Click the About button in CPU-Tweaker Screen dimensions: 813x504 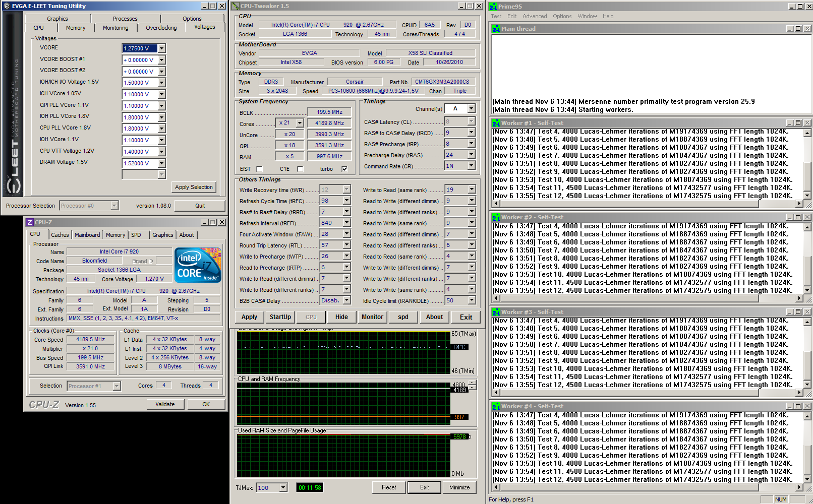coord(434,317)
